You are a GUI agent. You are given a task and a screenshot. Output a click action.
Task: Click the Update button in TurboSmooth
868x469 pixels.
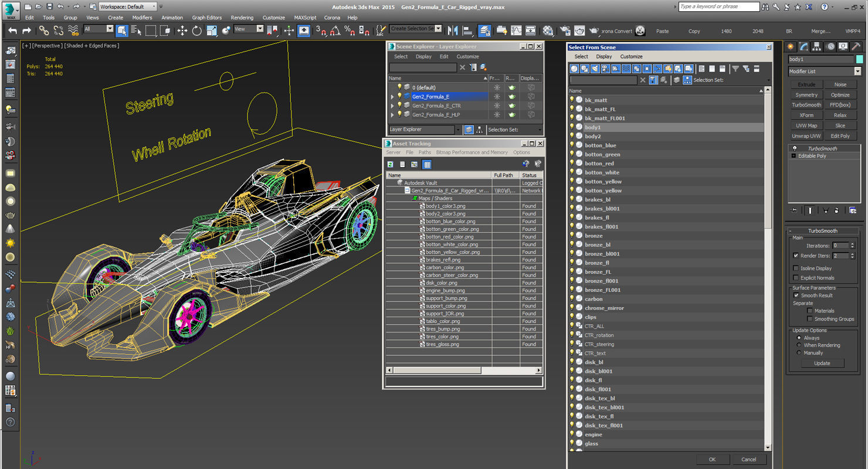point(822,363)
